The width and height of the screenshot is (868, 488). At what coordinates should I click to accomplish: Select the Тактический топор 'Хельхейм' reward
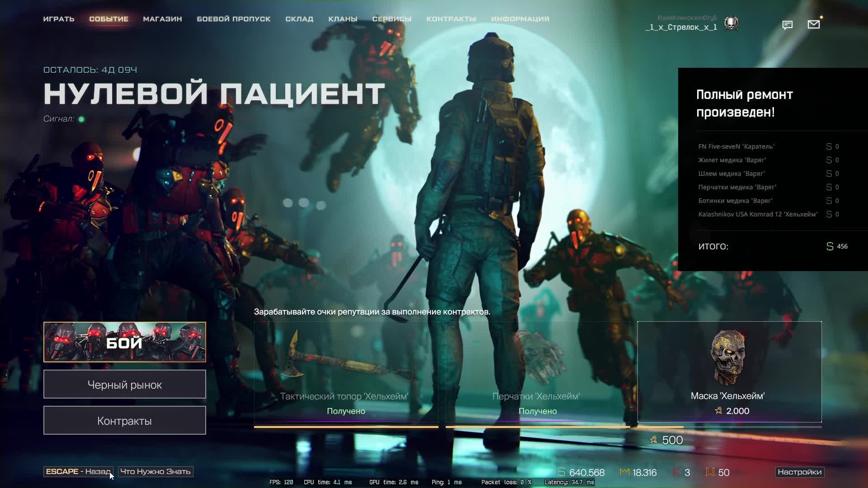tap(346, 371)
